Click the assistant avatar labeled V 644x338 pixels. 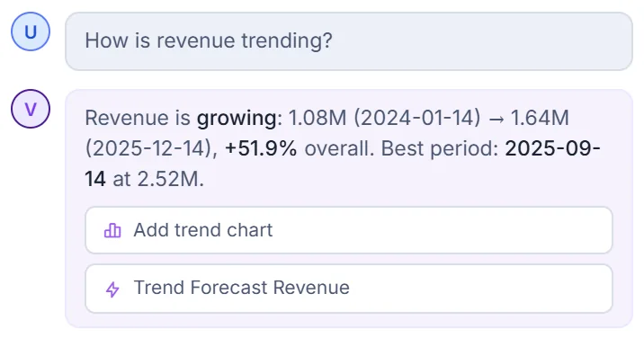point(31,109)
